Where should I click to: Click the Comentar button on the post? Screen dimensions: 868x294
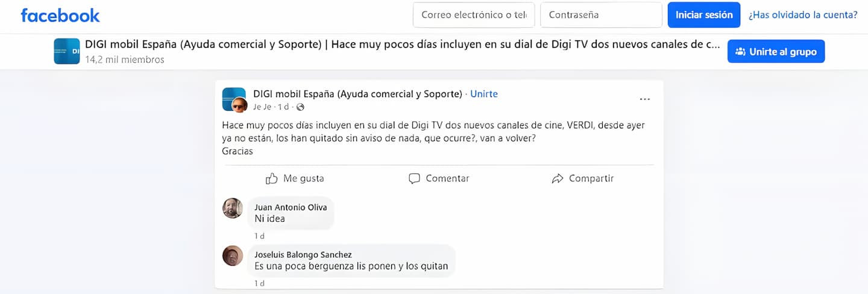click(439, 178)
